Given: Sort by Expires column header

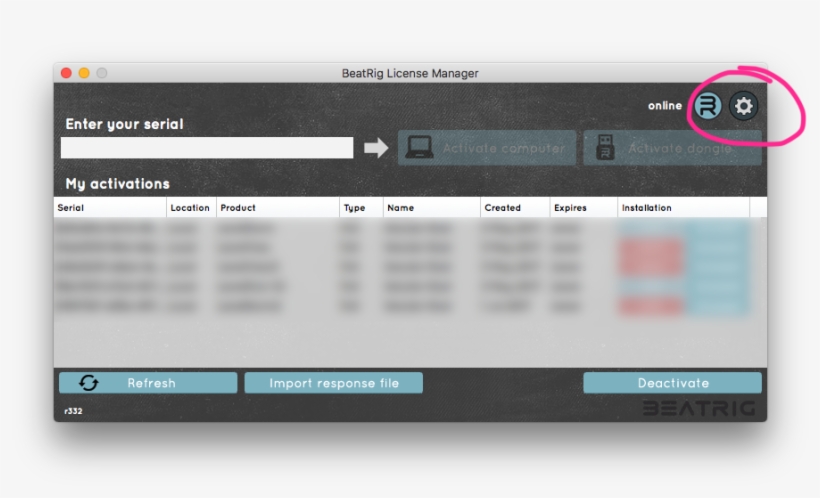Looking at the screenshot, I should pyautogui.click(x=583, y=208).
